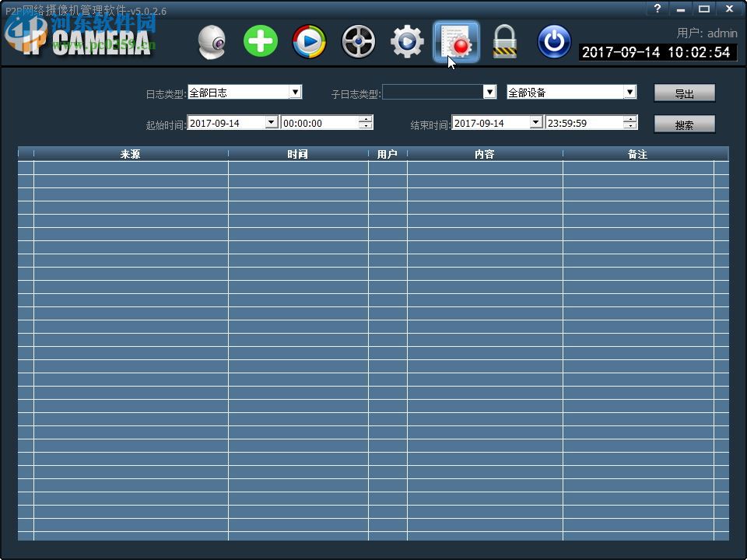Open the 全部设备 device dropdown

pos(630,92)
